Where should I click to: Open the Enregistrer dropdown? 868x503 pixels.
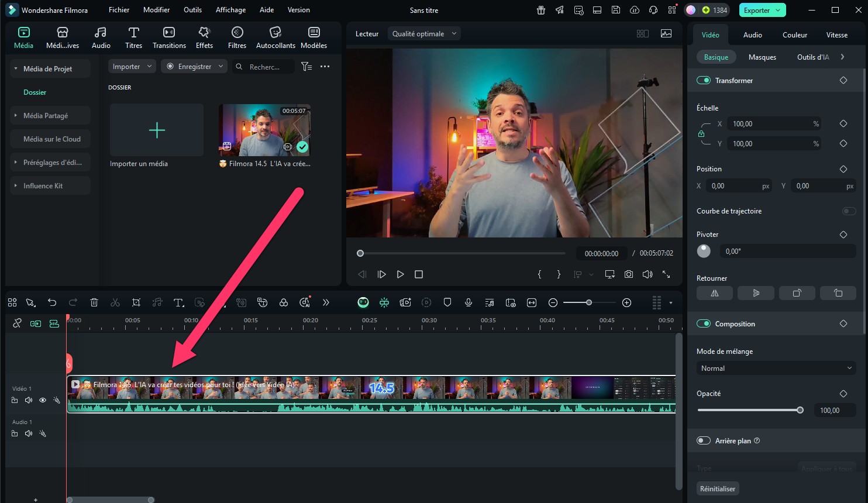[x=194, y=67]
